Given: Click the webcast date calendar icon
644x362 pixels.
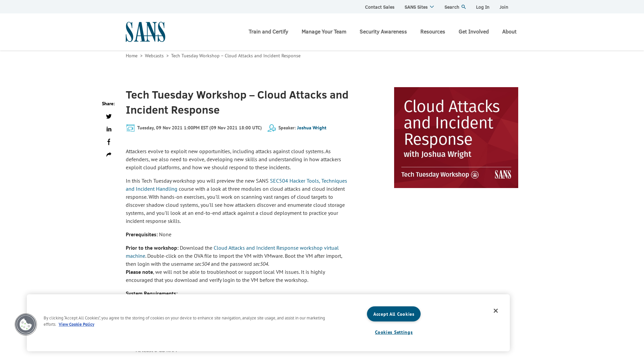Looking at the screenshot, I should (130, 128).
